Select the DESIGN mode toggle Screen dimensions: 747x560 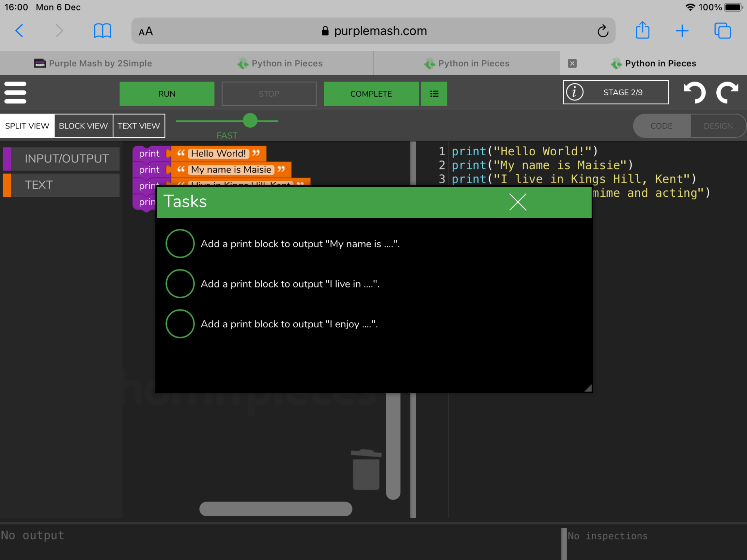pos(718,126)
